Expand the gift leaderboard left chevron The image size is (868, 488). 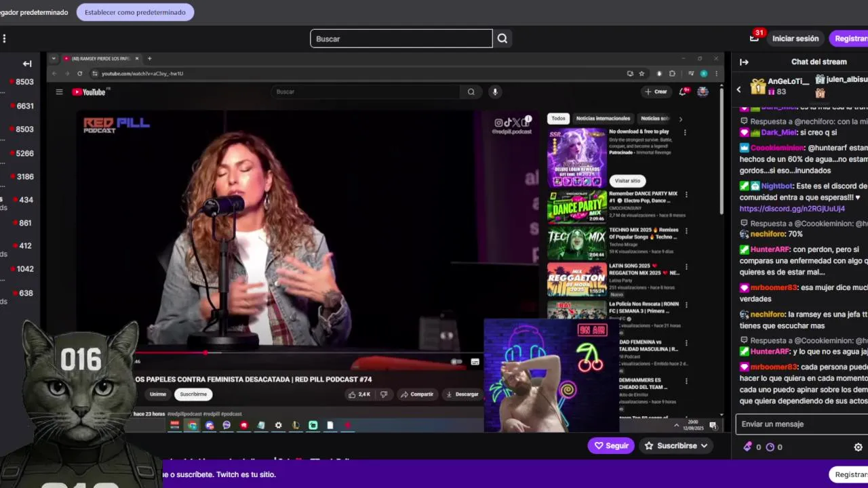click(739, 89)
